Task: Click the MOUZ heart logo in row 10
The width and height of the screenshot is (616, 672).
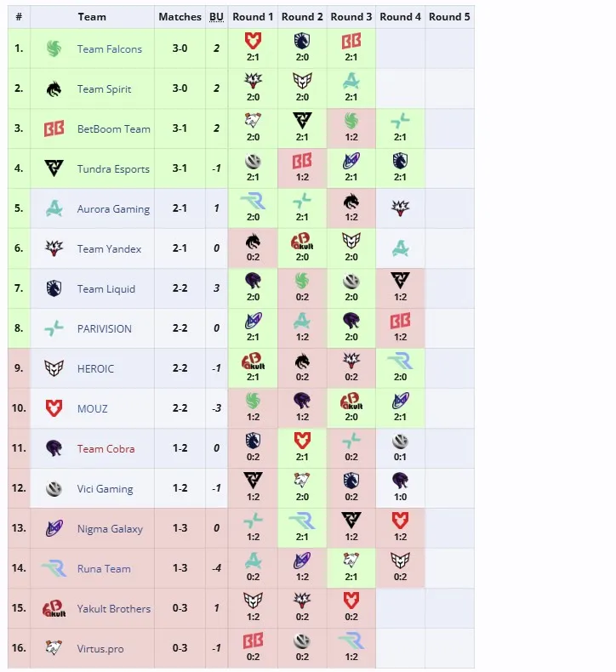Action: tap(54, 408)
